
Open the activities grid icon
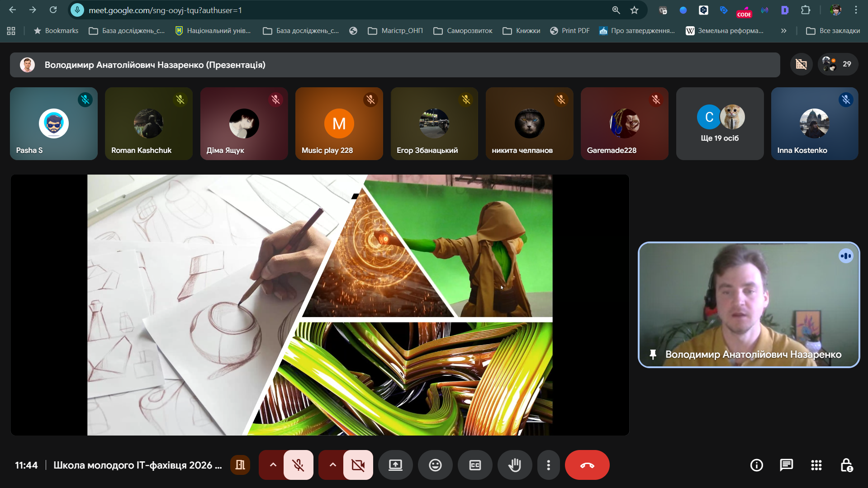pos(816,465)
